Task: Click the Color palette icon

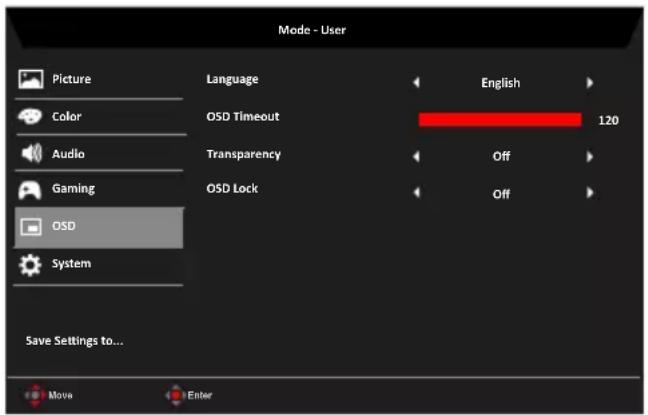Action: click(x=30, y=116)
